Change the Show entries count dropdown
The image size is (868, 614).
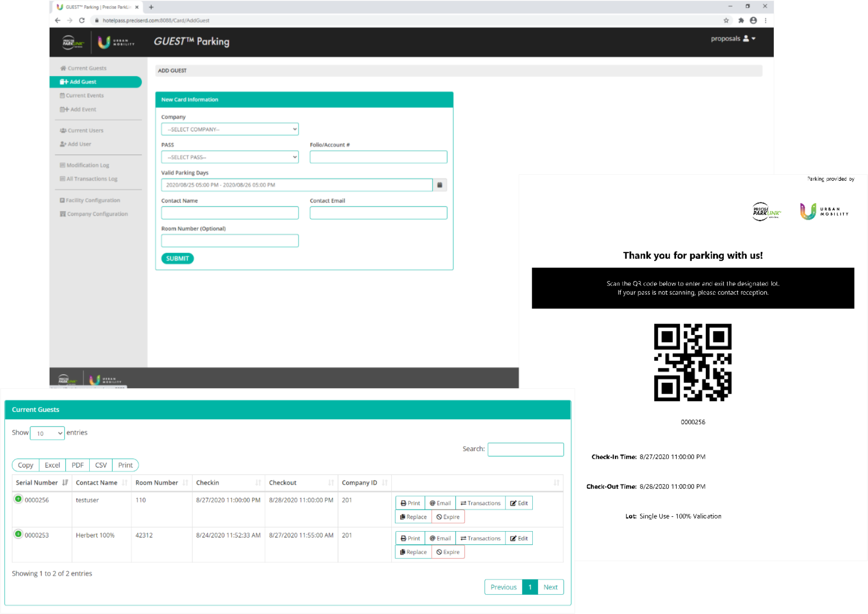pyautogui.click(x=47, y=433)
